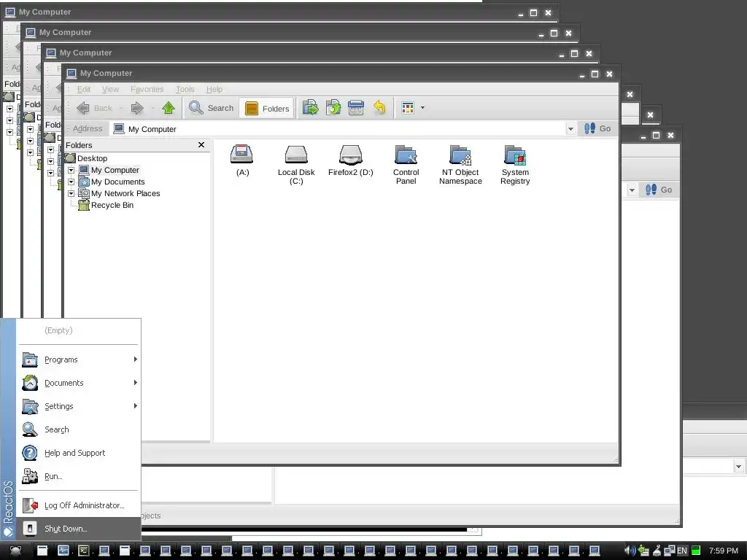Select My Documents in folder tree

point(117,182)
